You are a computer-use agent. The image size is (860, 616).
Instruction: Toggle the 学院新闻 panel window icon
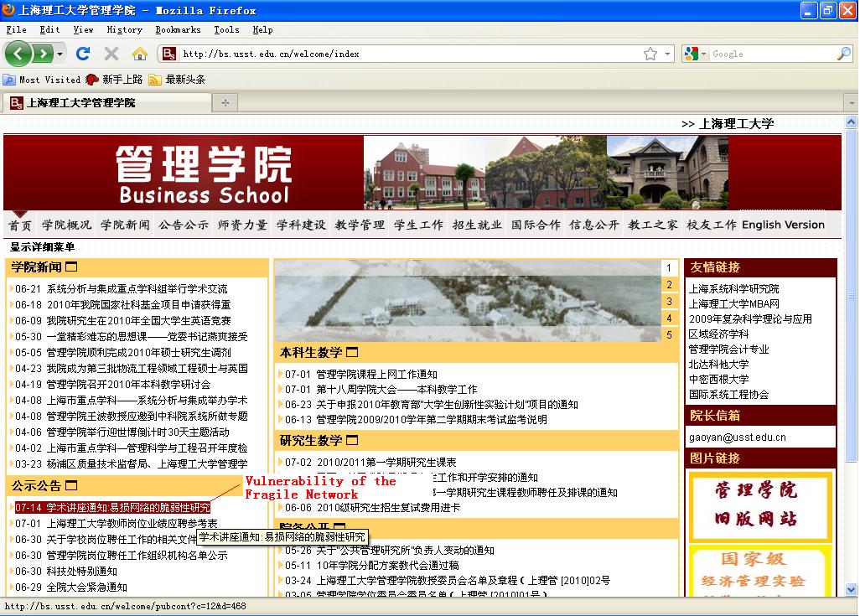71,267
